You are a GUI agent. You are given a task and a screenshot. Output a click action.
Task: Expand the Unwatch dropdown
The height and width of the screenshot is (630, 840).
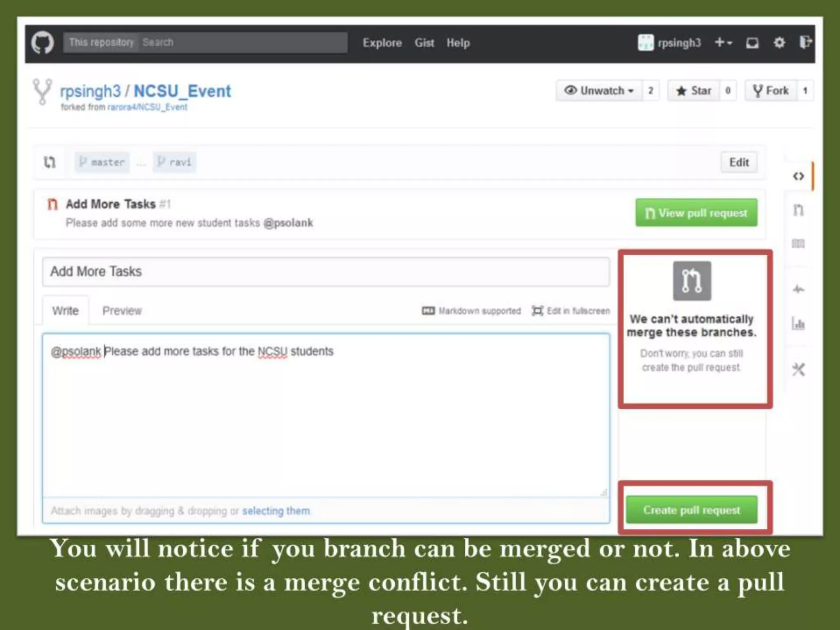pos(599,91)
